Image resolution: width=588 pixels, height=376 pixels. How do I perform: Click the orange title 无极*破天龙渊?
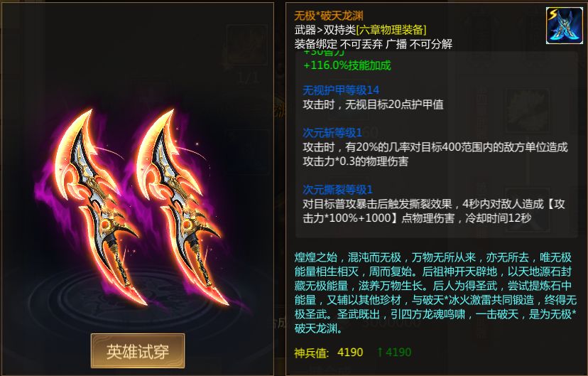tap(329, 16)
